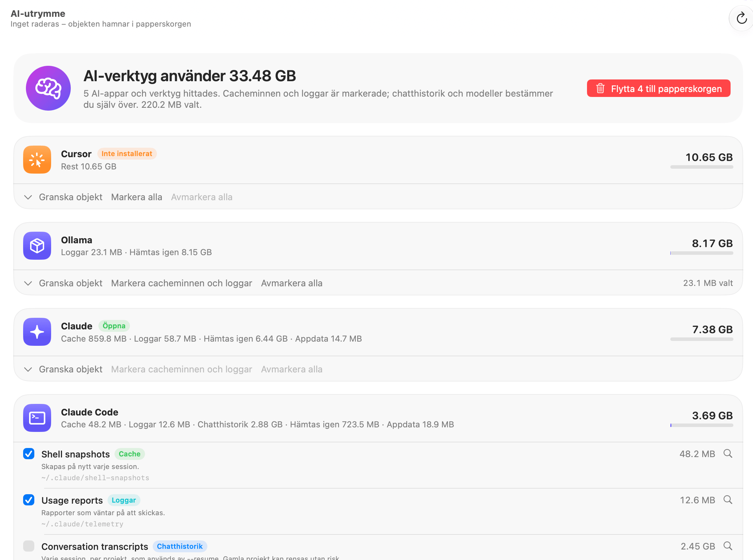Expand Granska objekt under Cursor

tap(63, 197)
